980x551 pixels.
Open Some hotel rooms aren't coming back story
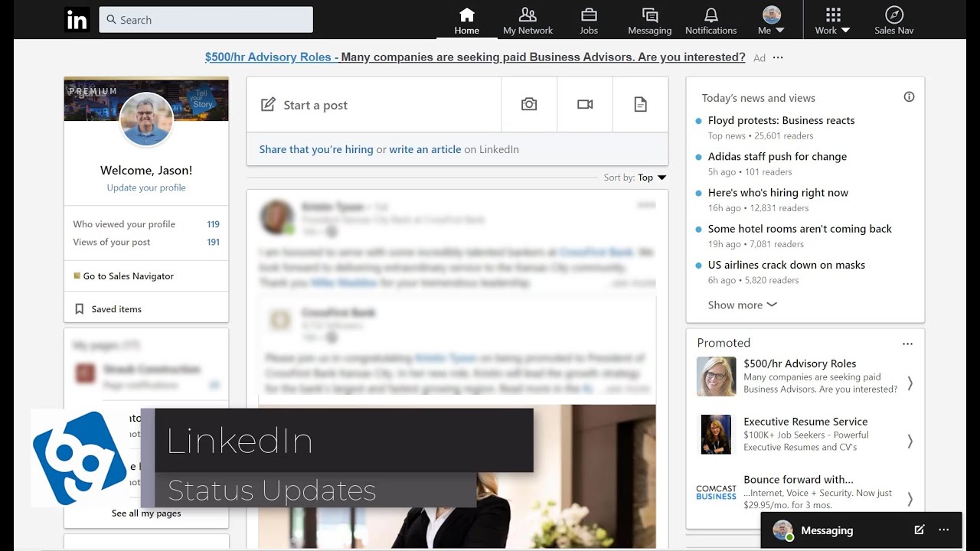point(799,229)
